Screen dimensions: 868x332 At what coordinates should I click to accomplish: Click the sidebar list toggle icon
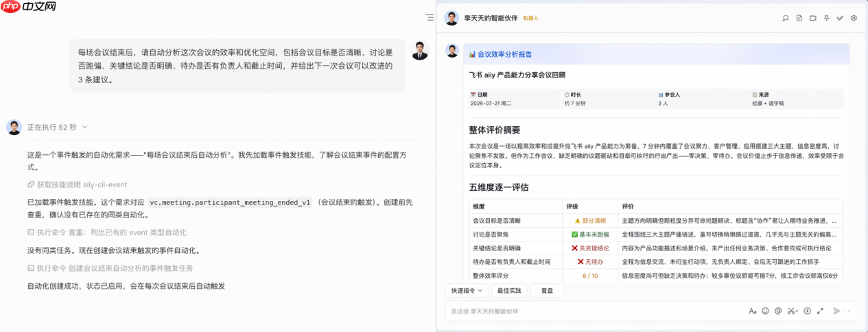point(430,17)
